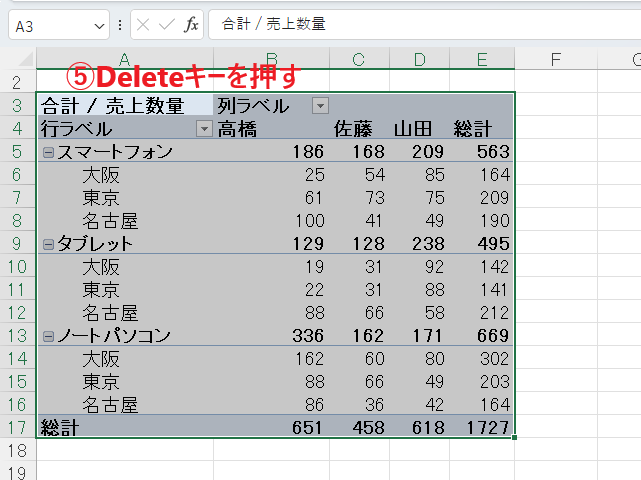Click 大阪 under スマートフォン in row 6
Viewport: 641px width, 480px height.
101,175
